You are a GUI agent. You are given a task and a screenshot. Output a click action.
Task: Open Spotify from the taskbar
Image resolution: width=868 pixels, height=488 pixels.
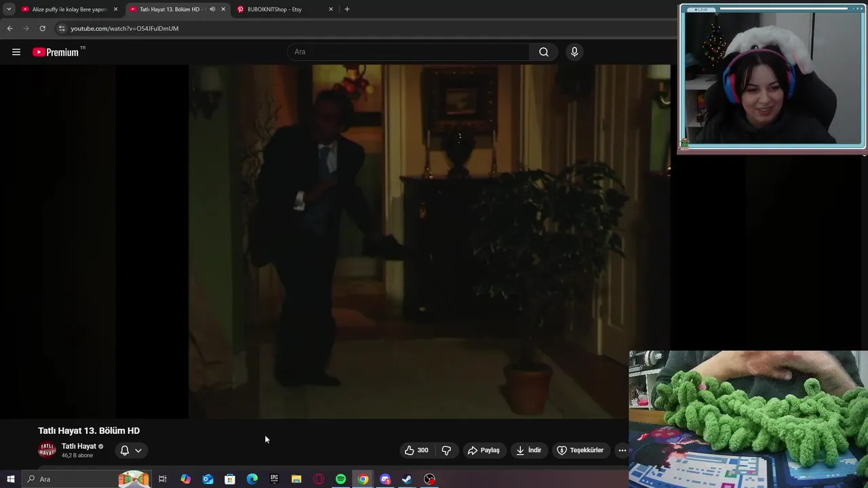341,479
